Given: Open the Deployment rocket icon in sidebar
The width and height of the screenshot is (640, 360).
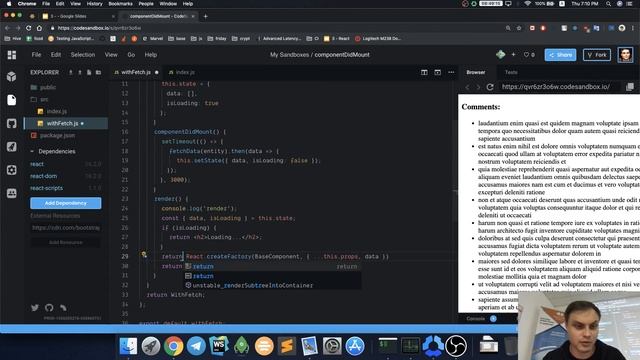Looking at the screenshot, I should click(x=11, y=147).
